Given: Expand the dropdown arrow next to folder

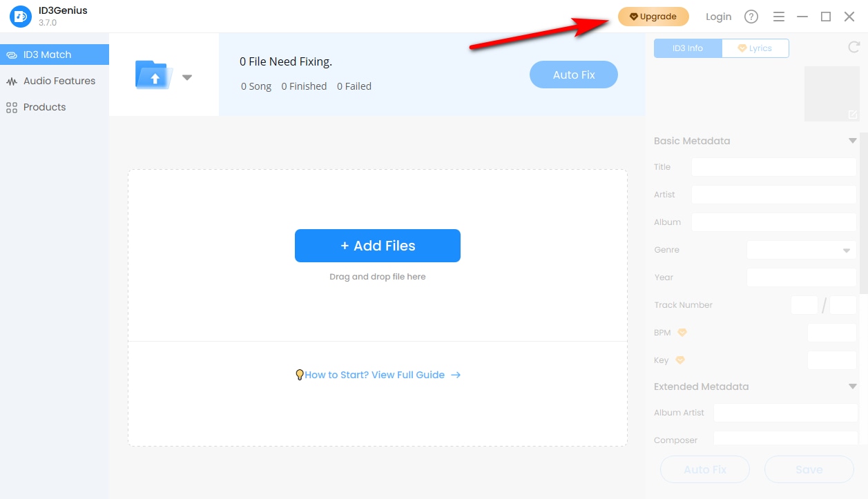Looking at the screenshot, I should pos(187,77).
